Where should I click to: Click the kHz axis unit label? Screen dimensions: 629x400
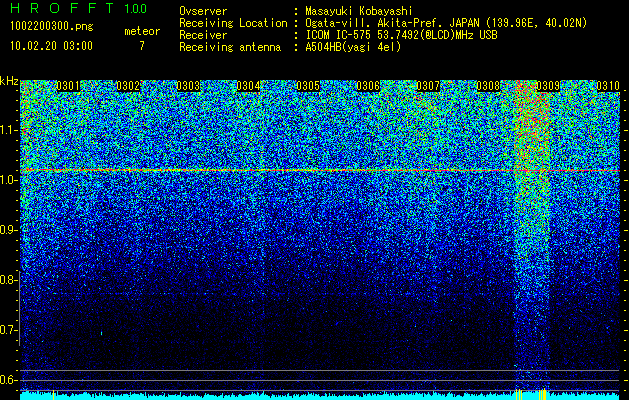[x=9, y=81]
